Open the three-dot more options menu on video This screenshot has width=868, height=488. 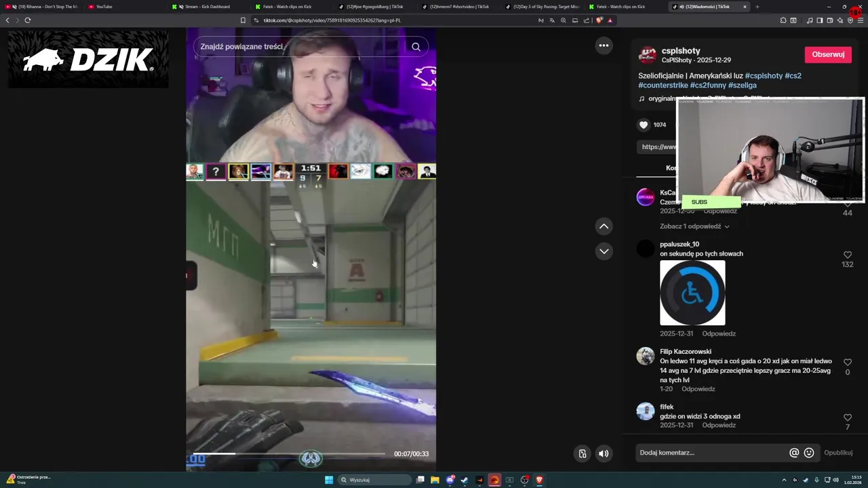pos(604,45)
